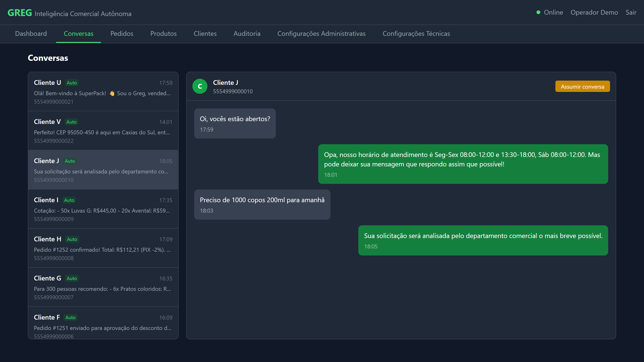Open Configurações Administrativas tab

point(321,33)
